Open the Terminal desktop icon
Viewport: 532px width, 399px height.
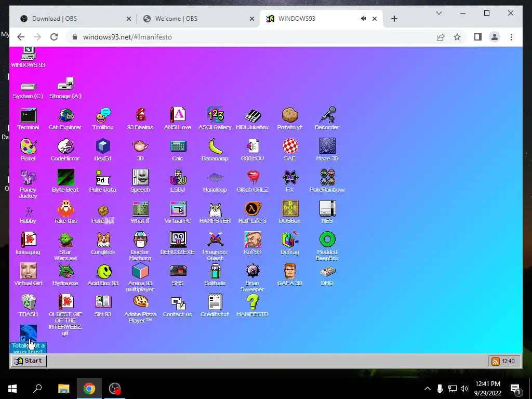[x=28, y=119]
